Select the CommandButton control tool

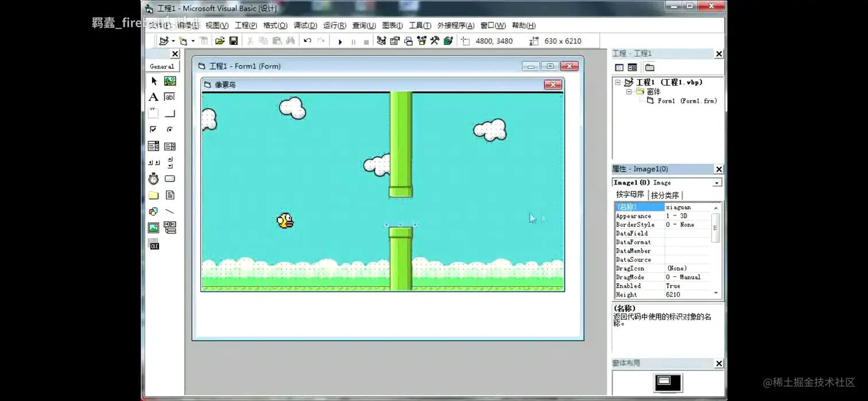tap(170, 113)
